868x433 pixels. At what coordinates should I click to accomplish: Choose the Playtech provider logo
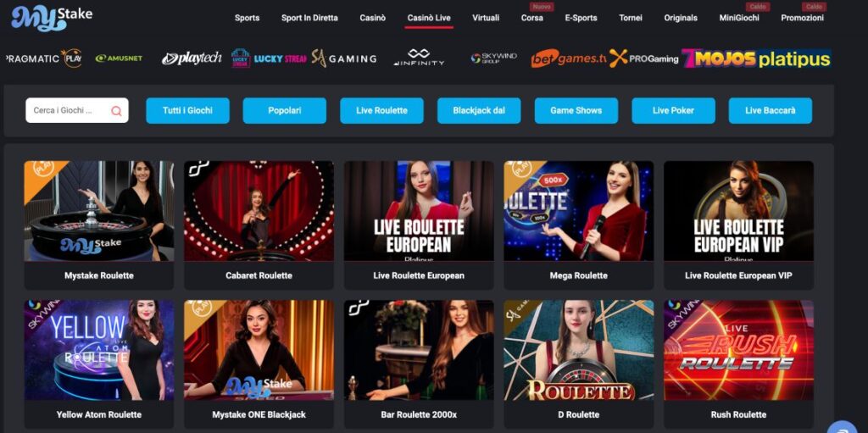pyautogui.click(x=192, y=58)
